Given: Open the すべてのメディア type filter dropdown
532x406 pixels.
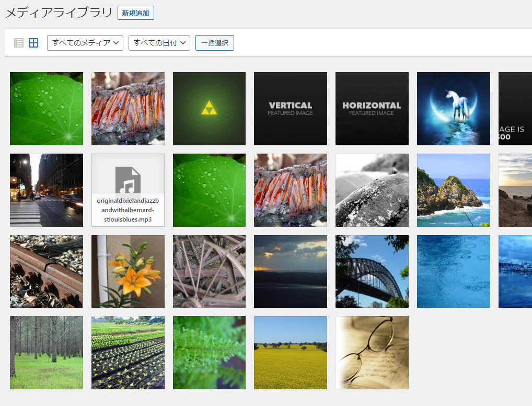Looking at the screenshot, I should [x=85, y=43].
